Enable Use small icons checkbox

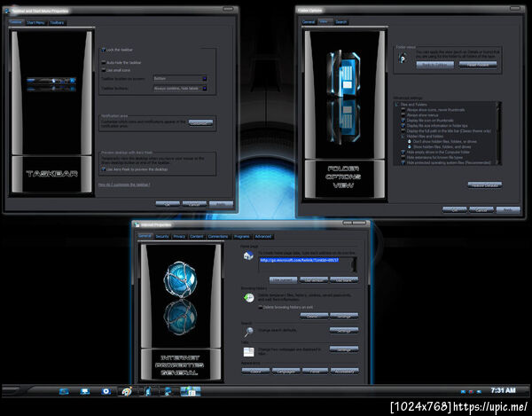coord(104,70)
